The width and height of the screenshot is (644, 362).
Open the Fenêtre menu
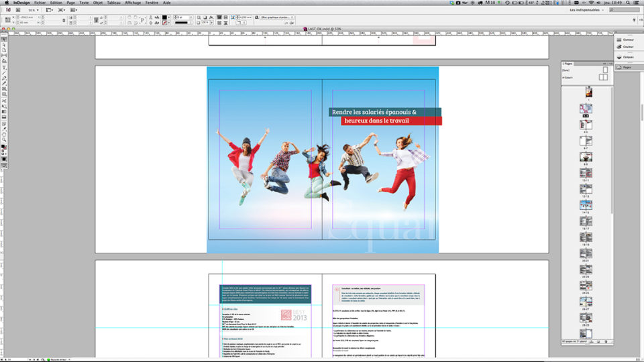(152, 3)
